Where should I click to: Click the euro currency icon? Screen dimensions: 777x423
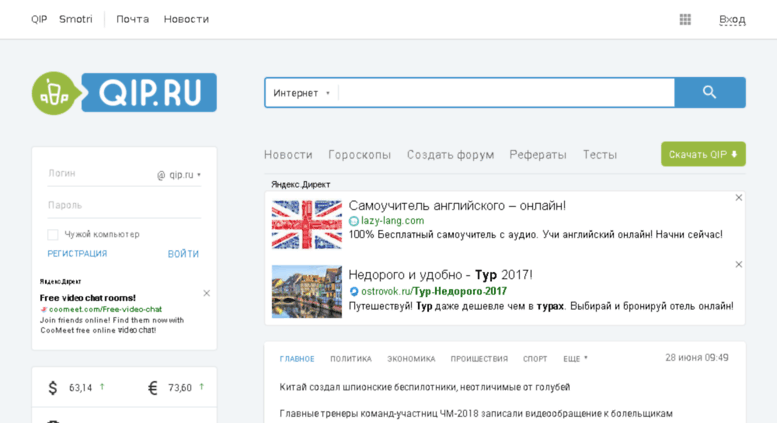pos(153,387)
